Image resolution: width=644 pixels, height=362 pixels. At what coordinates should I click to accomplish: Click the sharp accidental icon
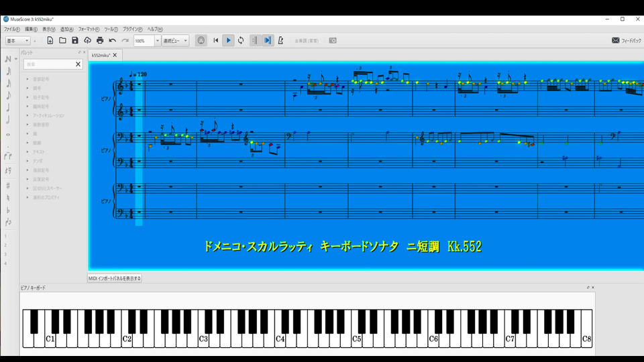click(8, 186)
